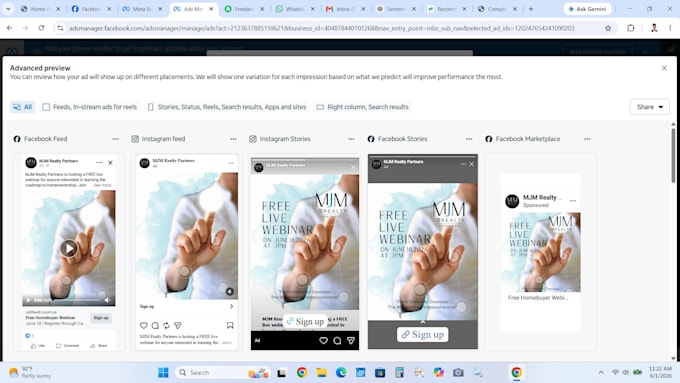Click the Windows taskbar search box
This screenshot has height=383, width=680.
tap(223, 373)
